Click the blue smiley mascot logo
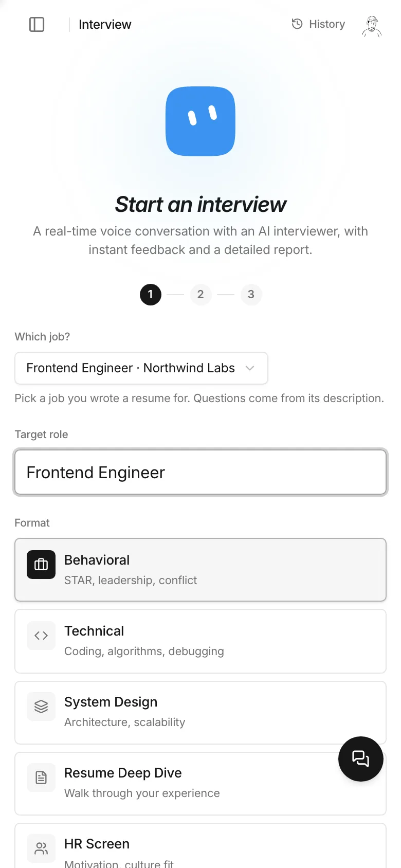Image resolution: width=401 pixels, height=868 pixels. coord(200,121)
